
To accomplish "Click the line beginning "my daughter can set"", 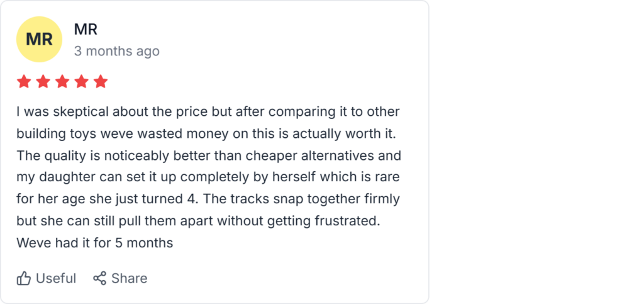I will (208, 177).
